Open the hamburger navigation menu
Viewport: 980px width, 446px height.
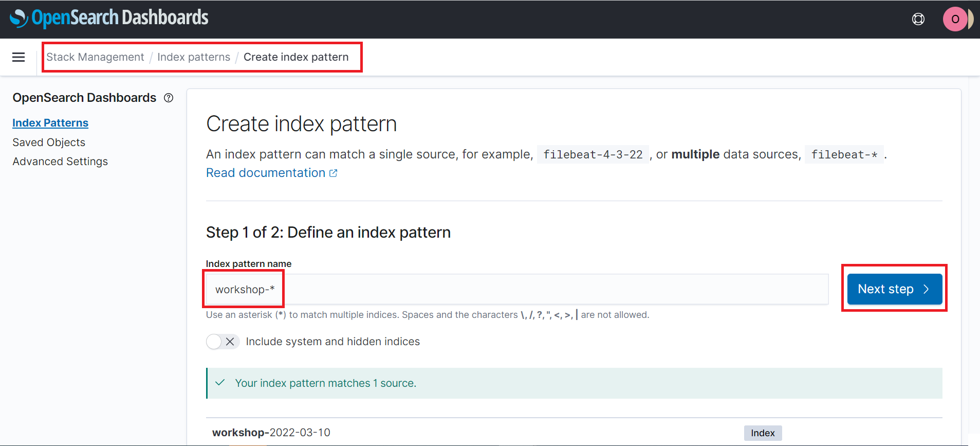coord(19,57)
